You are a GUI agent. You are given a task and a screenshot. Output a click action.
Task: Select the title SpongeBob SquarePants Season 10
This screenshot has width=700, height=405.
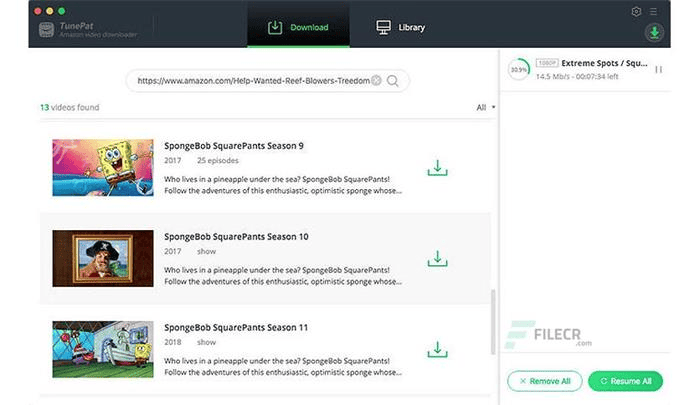(236, 237)
